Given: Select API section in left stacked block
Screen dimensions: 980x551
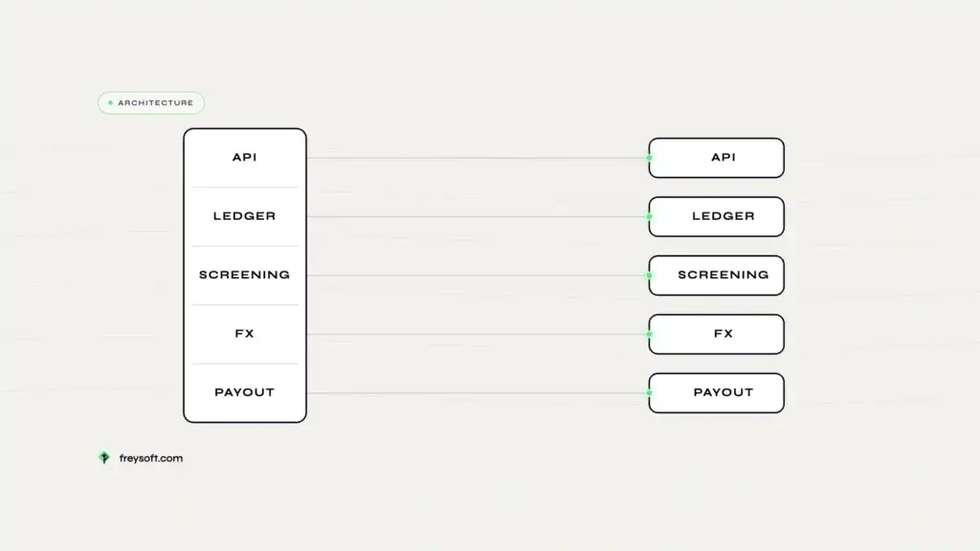Looking at the screenshot, I should tap(245, 158).
